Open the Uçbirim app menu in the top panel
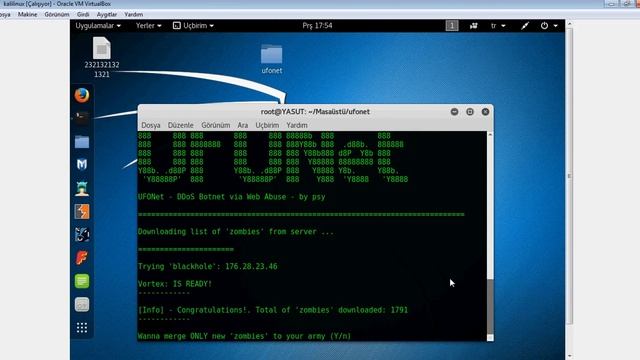Image resolution: width=640 pixels, height=360 pixels. (x=193, y=26)
